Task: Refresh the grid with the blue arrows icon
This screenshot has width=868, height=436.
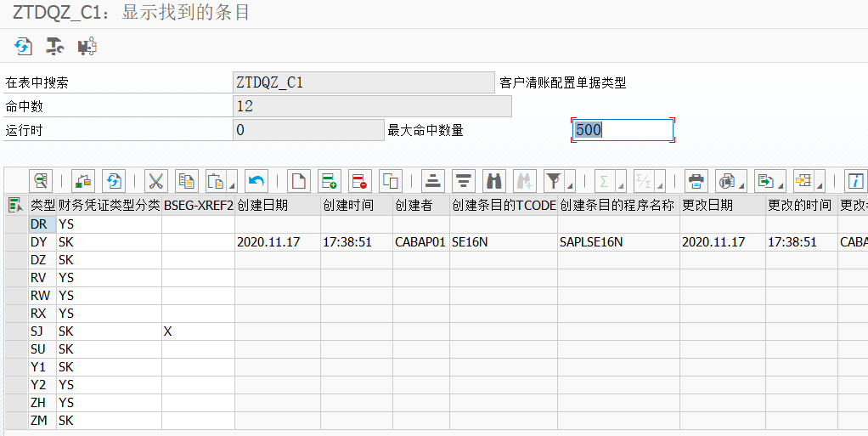Action: coord(114,181)
